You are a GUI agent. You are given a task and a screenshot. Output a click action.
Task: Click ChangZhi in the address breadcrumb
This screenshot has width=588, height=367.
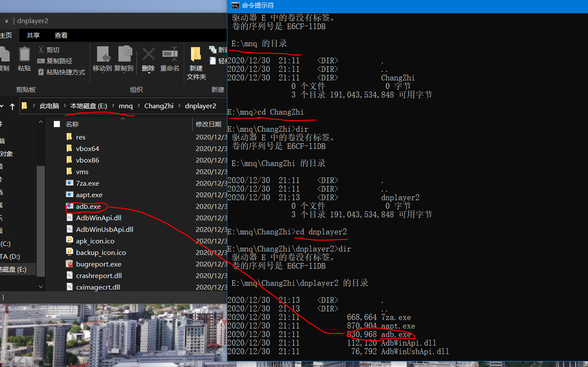[x=159, y=106]
